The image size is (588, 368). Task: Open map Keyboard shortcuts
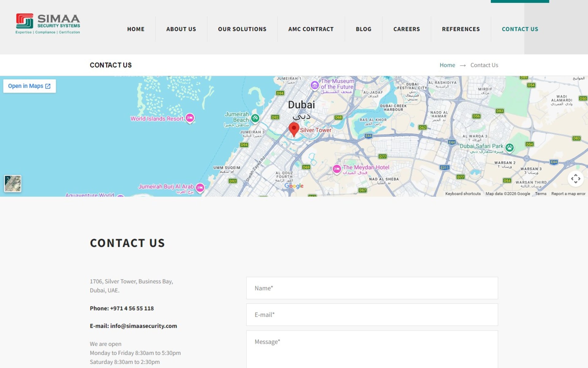(x=463, y=194)
